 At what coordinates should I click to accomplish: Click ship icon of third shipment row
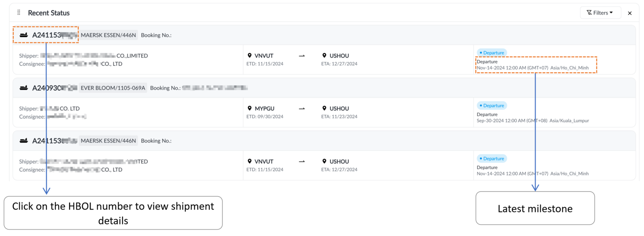pyautogui.click(x=24, y=141)
